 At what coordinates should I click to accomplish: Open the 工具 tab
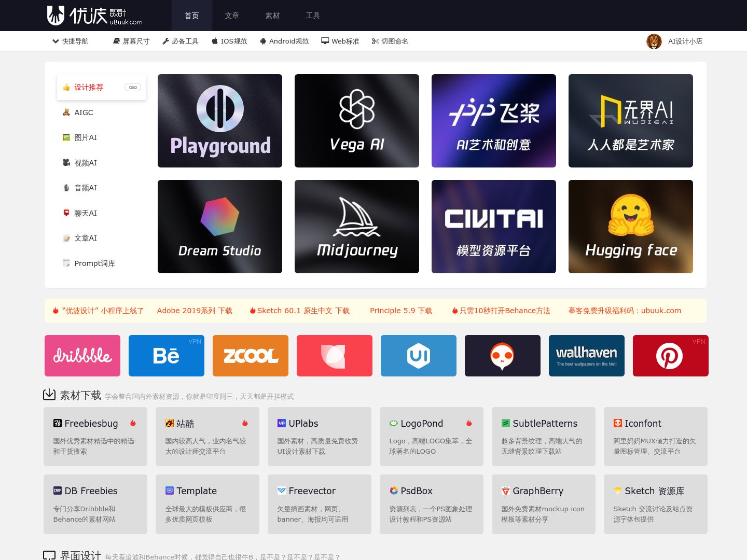pos(313,16)
